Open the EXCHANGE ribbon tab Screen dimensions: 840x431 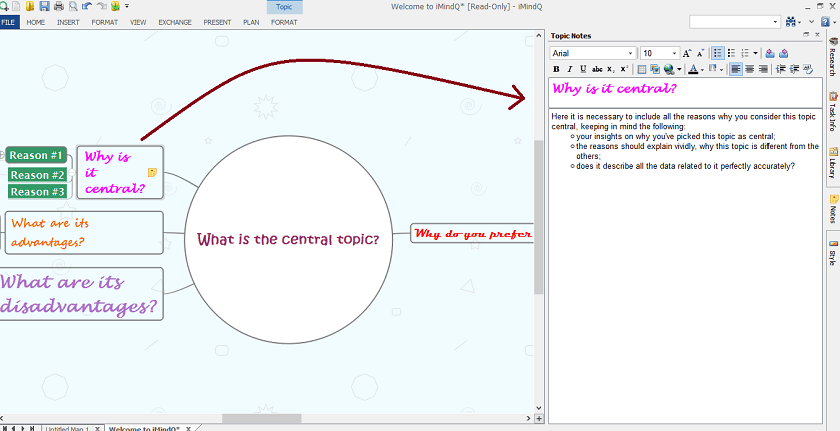click(175, 22)
